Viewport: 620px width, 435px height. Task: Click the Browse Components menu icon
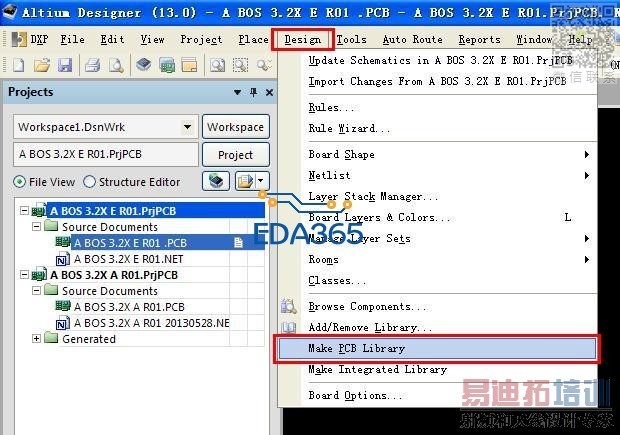pyautogui.click(x=289, y=306)
